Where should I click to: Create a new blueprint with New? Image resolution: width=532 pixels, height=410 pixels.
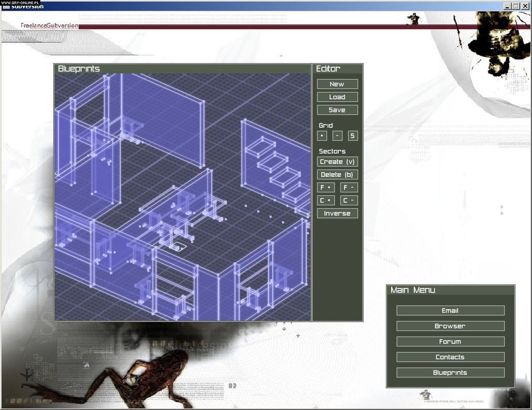[x=337, y=84]
